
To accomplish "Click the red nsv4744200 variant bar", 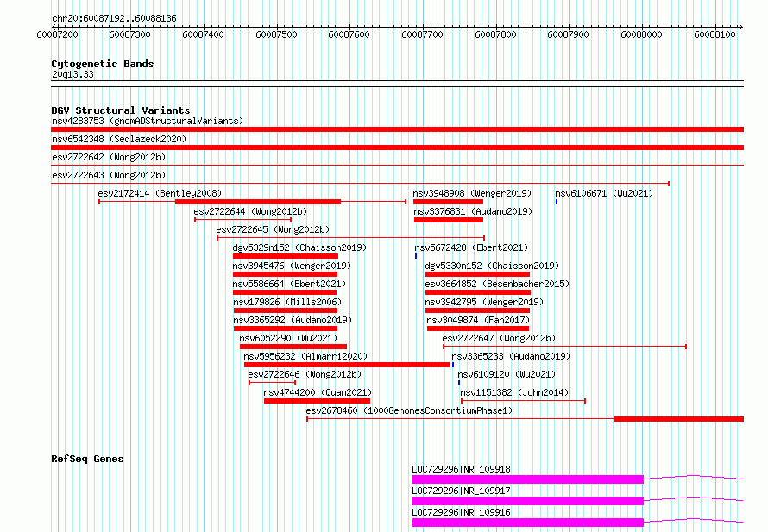I will click(317, 401).
